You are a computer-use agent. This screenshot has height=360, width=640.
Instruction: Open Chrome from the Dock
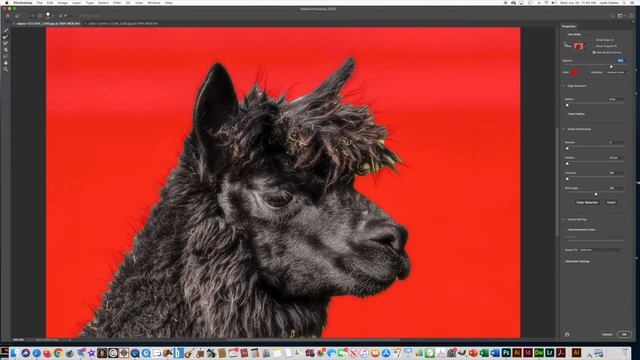point(58,353)
